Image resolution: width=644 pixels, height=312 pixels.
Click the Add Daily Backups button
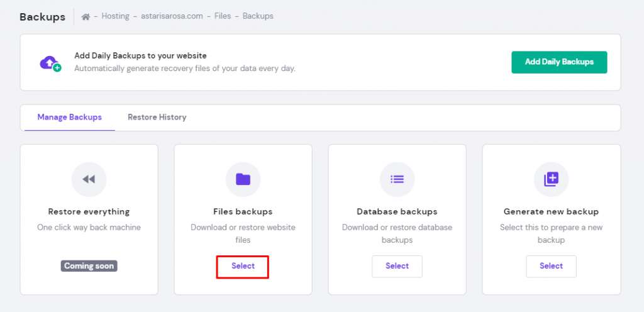tap(559, 62)
